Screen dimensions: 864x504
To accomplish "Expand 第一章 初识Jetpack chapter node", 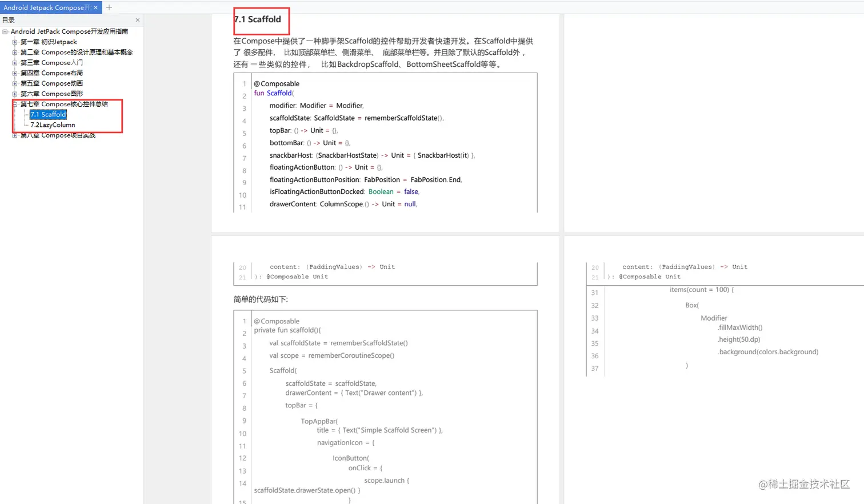I will pyautogui.click(x=14, y=41).
